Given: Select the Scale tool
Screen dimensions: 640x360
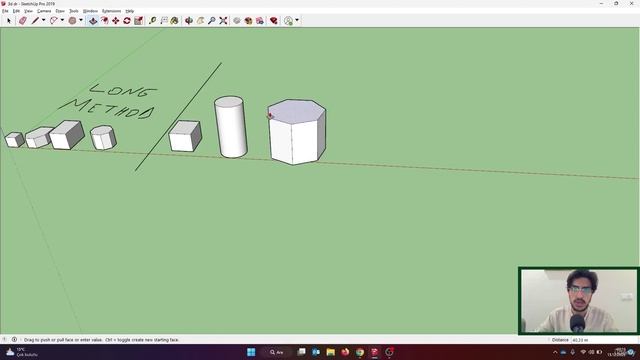Looking at the screenshot, I should [138, 20].
